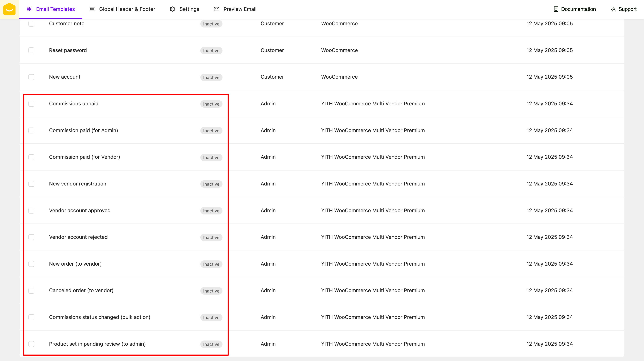This screenshot has height=361, width=644.
Task: Click the Preview Email envelope icon
Action: [217, 9]
